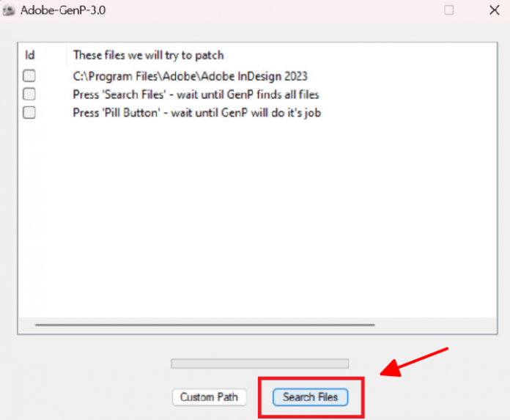Click the divider between Id and files columns
510x420 pixels.
pyautogui.click(x=67, y=55)
